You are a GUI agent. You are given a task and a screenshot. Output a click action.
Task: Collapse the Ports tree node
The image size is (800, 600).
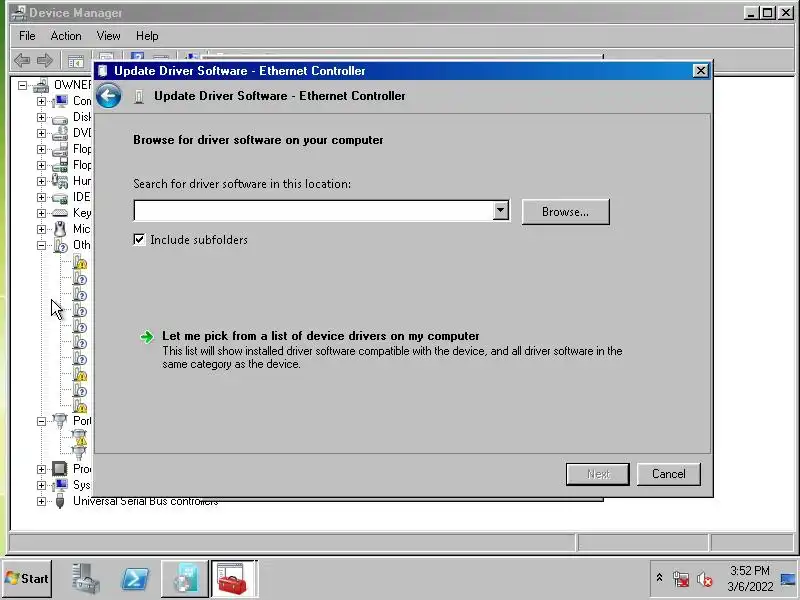(41, 421)
